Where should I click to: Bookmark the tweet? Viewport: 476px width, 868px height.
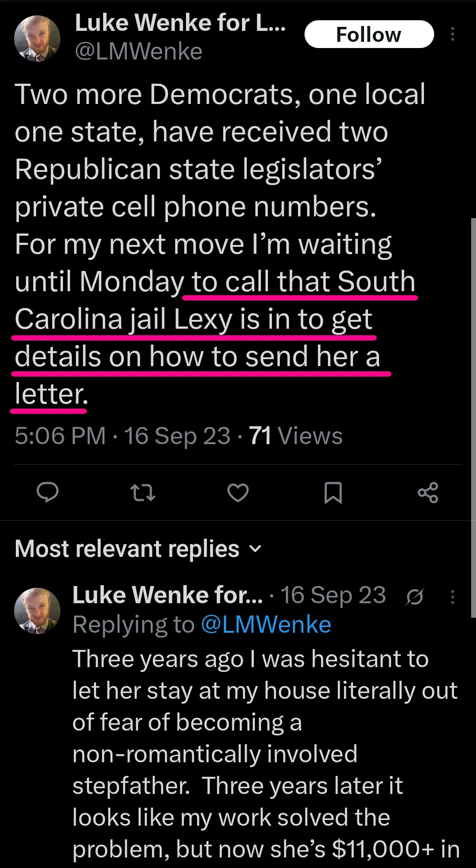pos(333,493)
